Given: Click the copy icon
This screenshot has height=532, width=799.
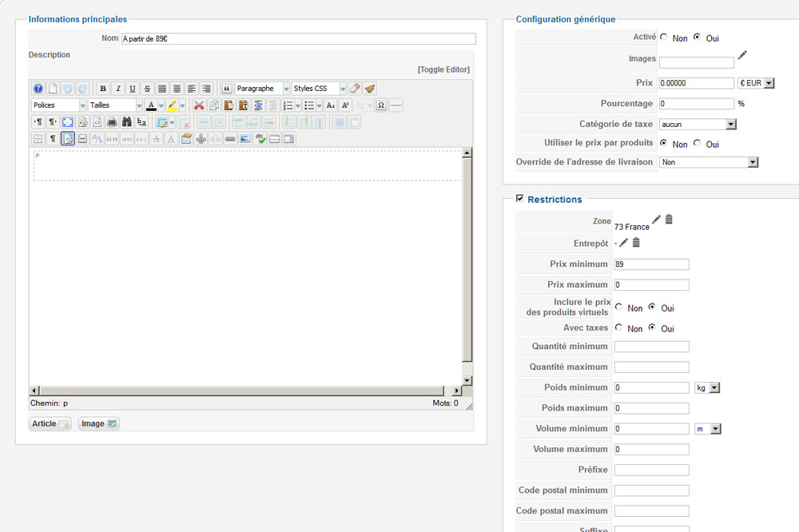Looking at the screenshot, I should point(214,105).
